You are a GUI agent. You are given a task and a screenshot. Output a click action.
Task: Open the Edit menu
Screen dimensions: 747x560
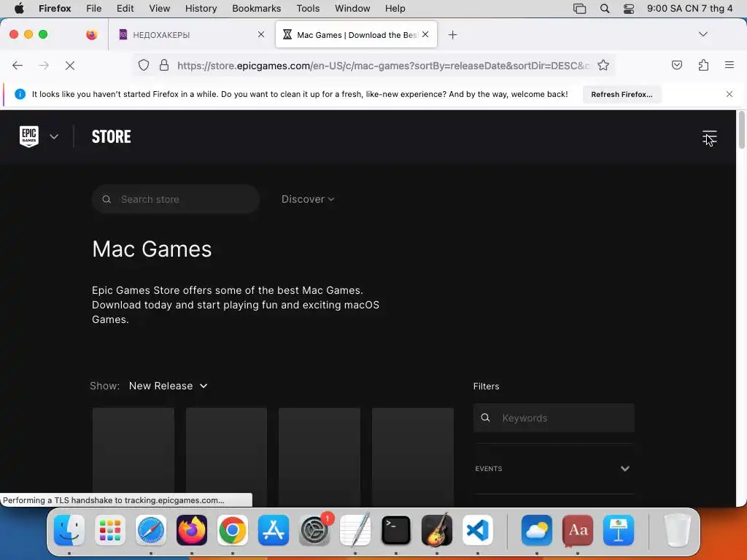pyautogui.click(x=125, y=9)
